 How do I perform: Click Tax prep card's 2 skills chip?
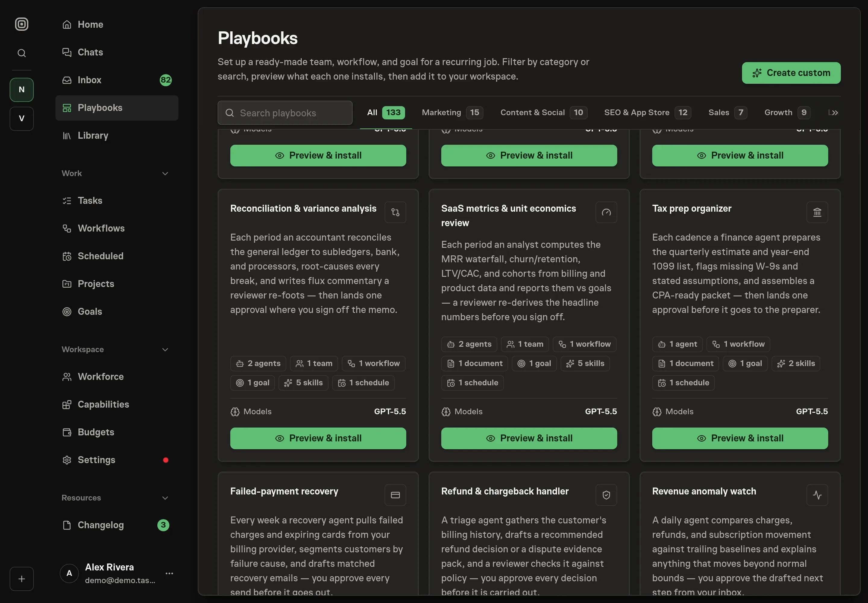coord(796,364)
